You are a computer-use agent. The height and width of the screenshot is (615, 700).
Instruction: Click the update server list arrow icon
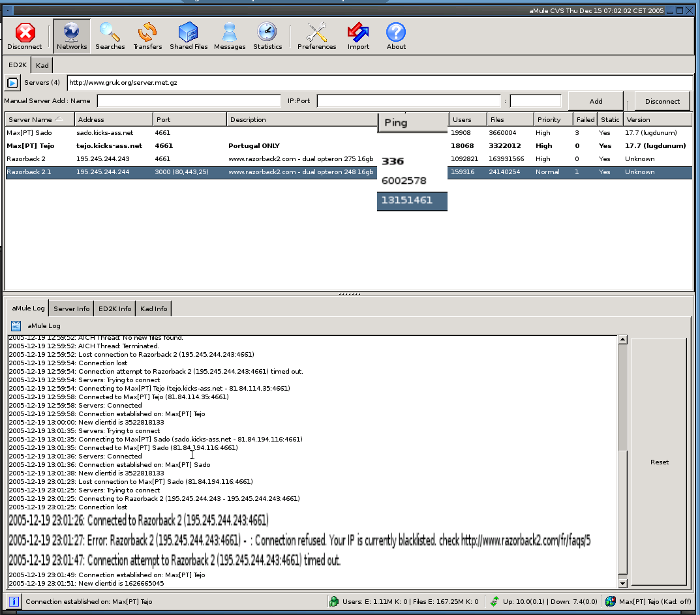pos(12,83)
